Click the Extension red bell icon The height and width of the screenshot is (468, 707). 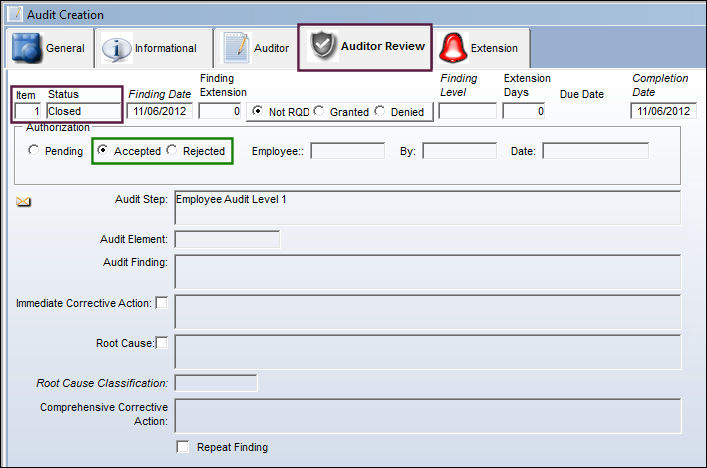pos(453,47)
